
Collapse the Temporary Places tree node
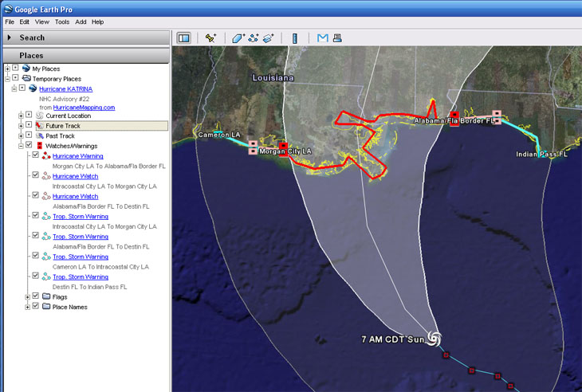(x=7, y=79)
